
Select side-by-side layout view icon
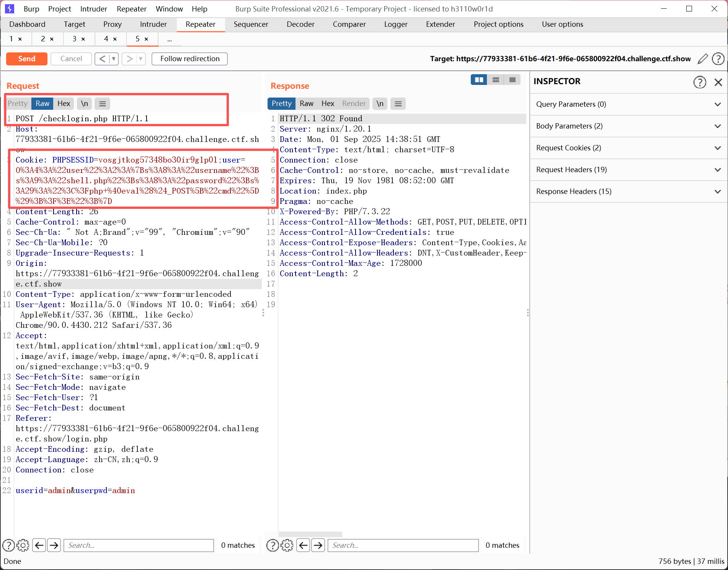click(x=479, y=80)
